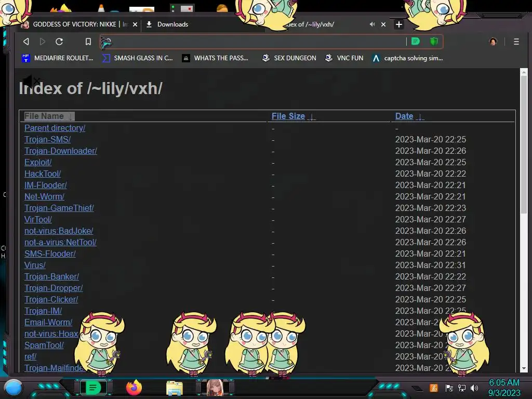Viewport: 532px width, 399px height.
Task: Open the captcha solving sim... bookmark
Action: [x=407, y=58]
